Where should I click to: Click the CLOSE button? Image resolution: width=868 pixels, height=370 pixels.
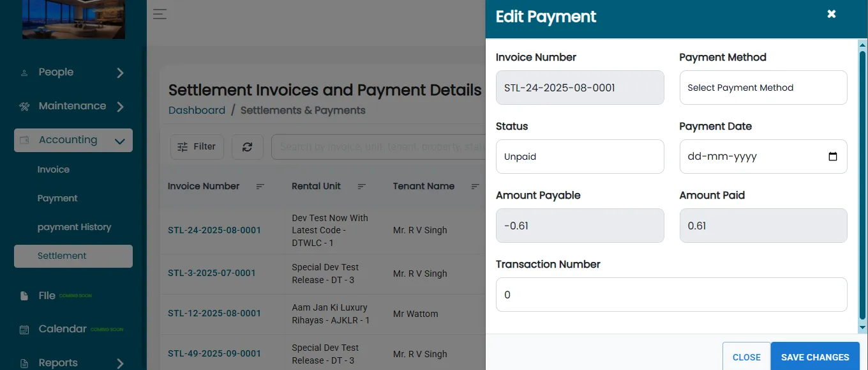(x=747, y=357)
